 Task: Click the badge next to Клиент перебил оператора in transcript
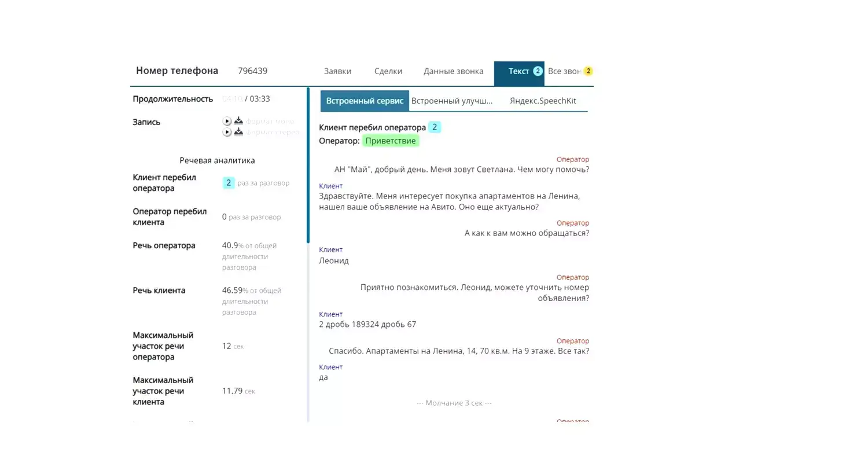coord(434,127)
